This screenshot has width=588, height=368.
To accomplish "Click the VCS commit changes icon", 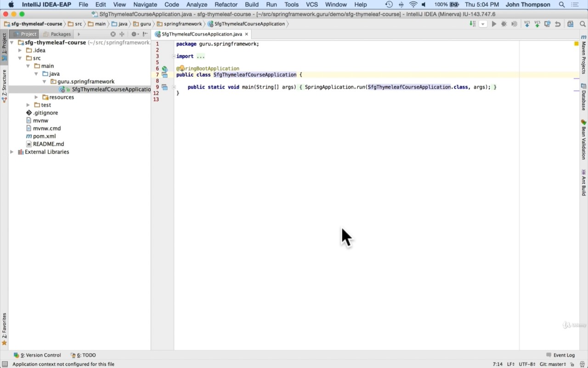I will pos(537,24).
